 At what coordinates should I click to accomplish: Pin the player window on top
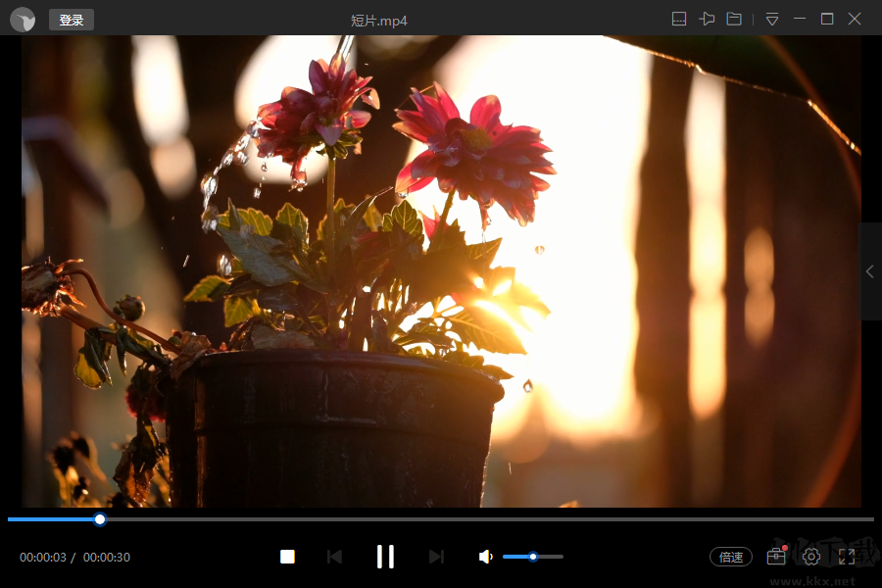click(x=707, y=20)
